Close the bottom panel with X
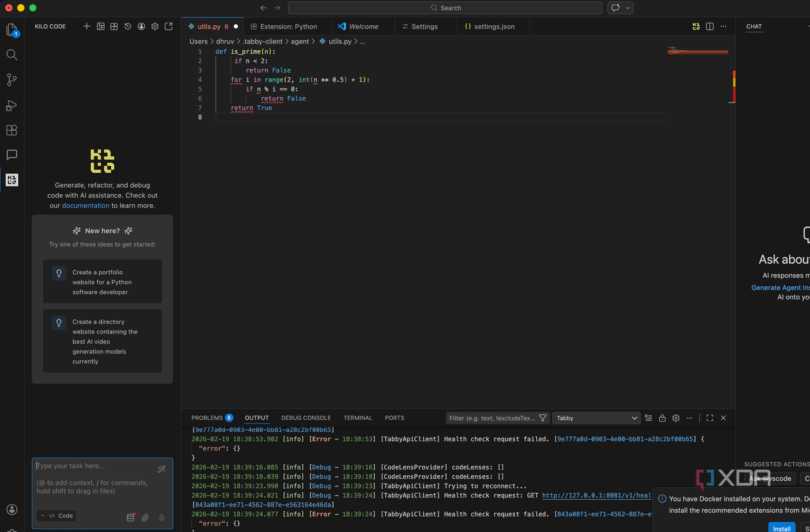This screenshot has width=810, height=532. pyautogui.click(x=724, y=418)
